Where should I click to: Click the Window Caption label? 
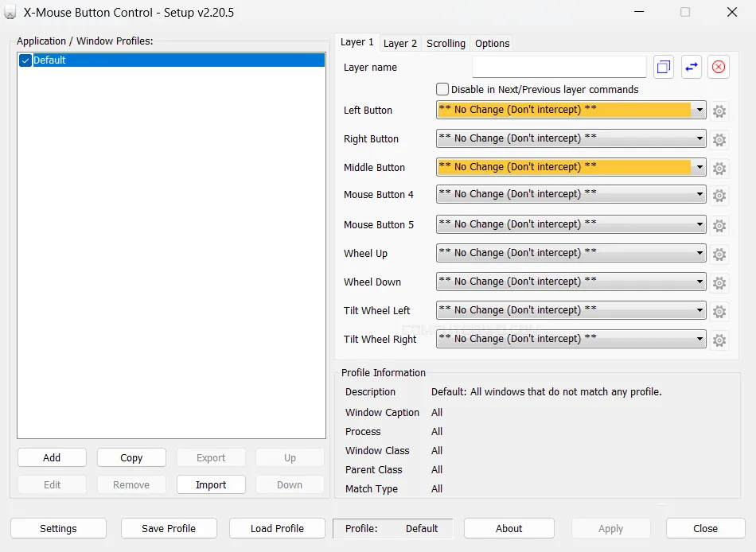pos(382,413)
